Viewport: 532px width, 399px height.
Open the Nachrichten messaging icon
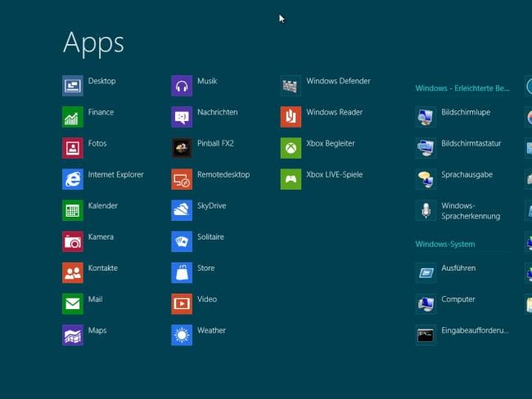182,117
